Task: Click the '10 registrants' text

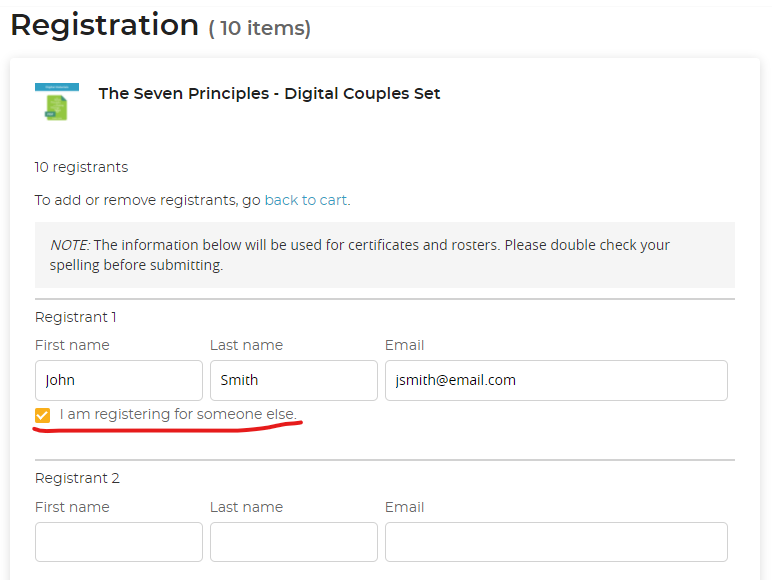Action: pos(81,167)
